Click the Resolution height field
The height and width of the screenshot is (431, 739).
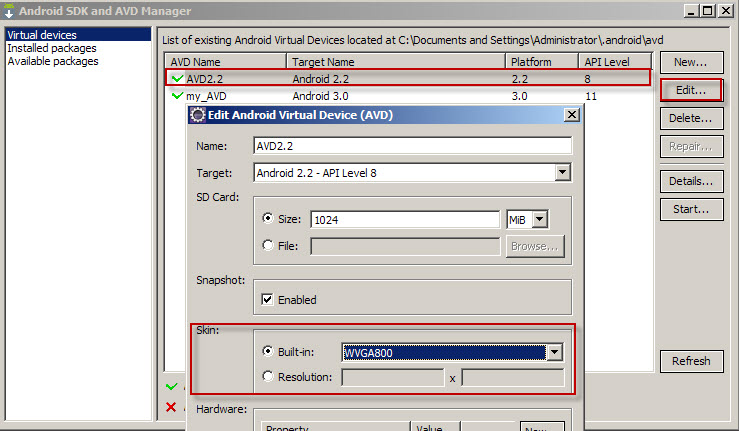point(513,377)
